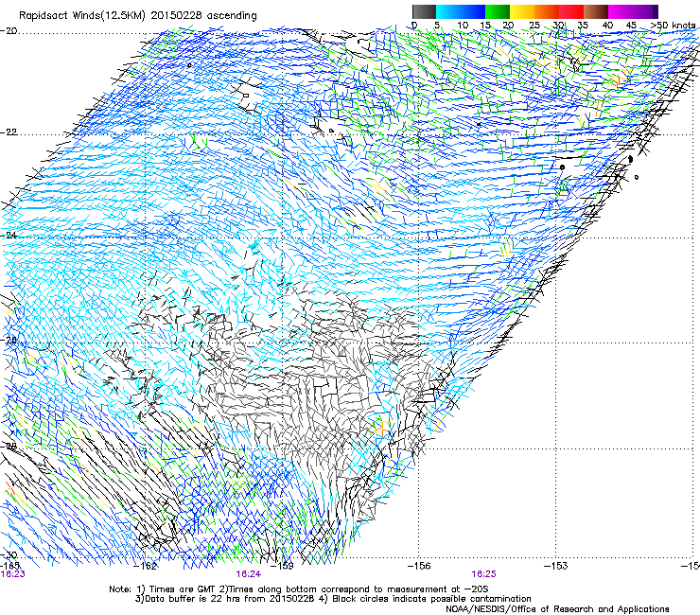Viewport: 700px width, 615px height.
Task: Click the 'Note: 1) Times are GMT' footnote line
Action: (x=298, y=589)
